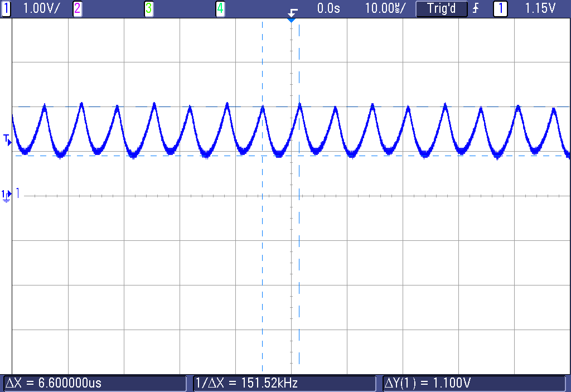Select the Channel 2 indicator
This screenshot has height=392, width=571.
tap(76, 8)
